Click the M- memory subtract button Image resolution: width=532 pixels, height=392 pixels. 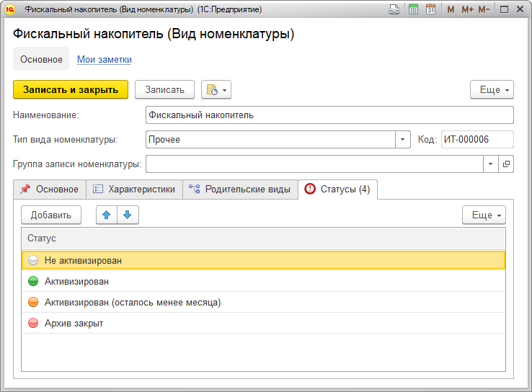484,9
